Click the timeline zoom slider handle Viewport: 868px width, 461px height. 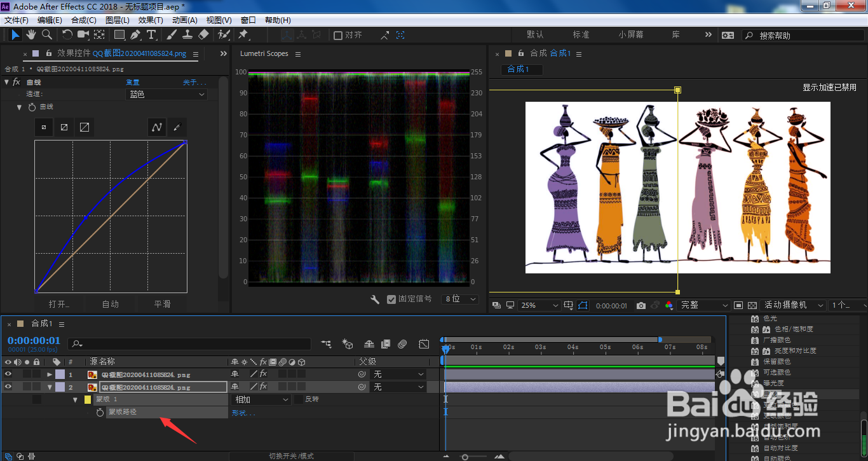466,456
